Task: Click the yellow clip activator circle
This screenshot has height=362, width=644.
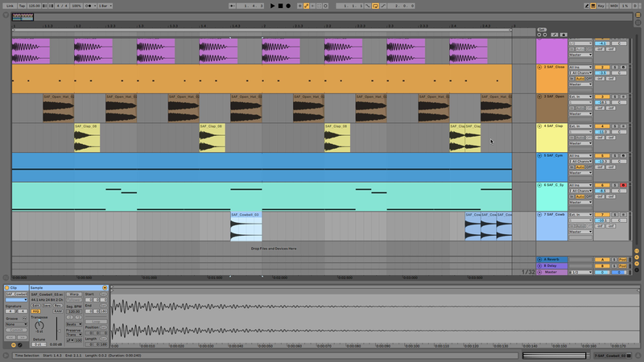Action: click(7, 288)
